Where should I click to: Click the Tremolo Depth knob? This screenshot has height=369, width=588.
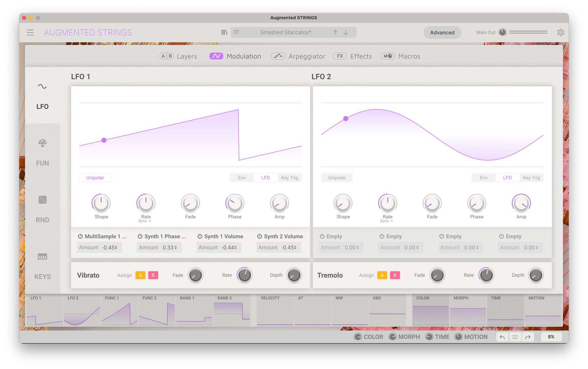click(536, 275)
